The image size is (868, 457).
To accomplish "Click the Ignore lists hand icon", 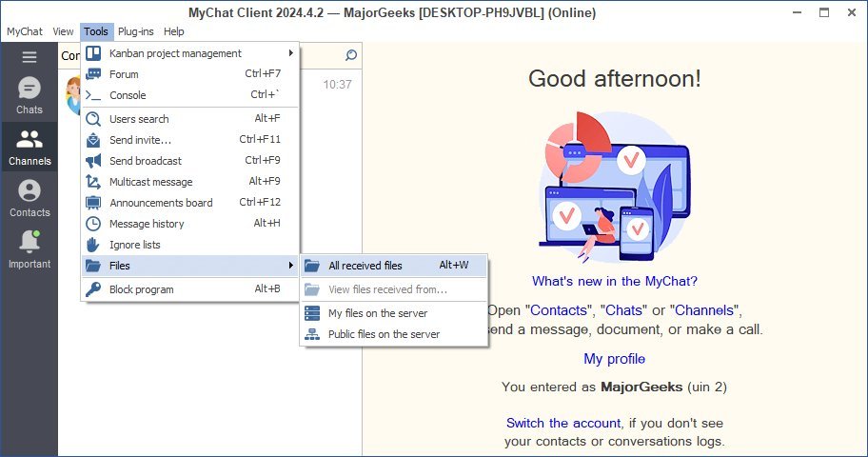I will coord(93,245).
